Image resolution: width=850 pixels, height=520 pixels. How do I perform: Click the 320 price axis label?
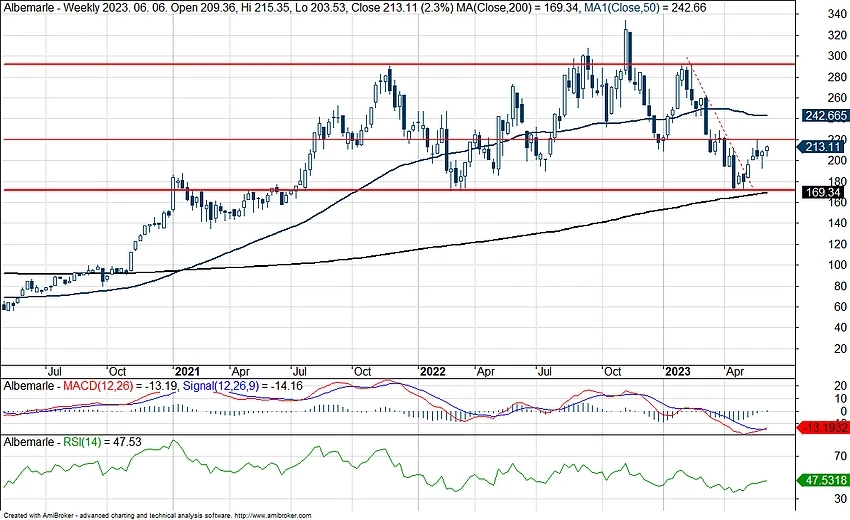coord(837,35)
